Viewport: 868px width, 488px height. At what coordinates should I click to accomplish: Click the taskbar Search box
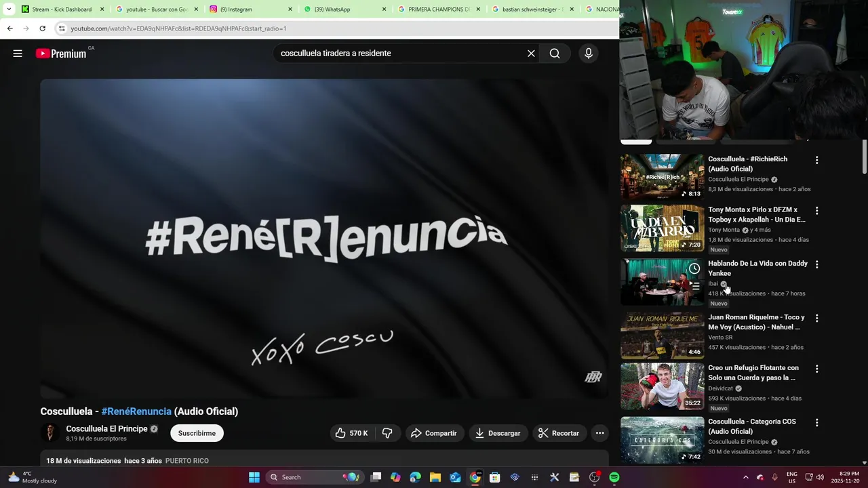314,477
